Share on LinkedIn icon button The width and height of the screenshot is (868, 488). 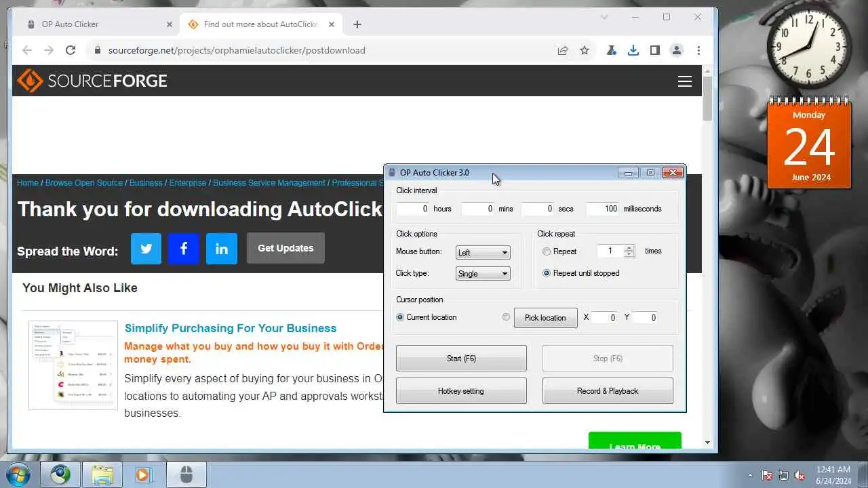(222, 248)
